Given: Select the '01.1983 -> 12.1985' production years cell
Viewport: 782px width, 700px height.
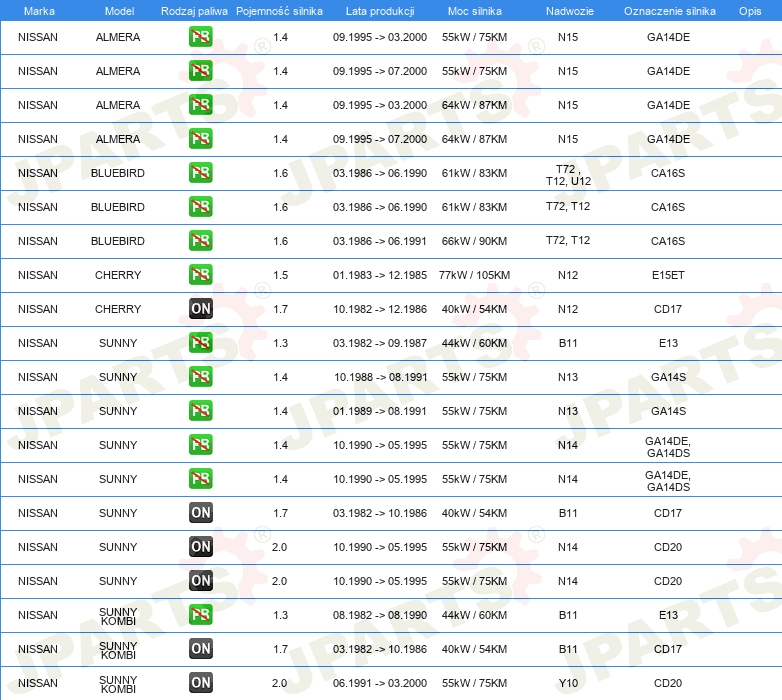Looking at the screenshot, I should (380, 275).
